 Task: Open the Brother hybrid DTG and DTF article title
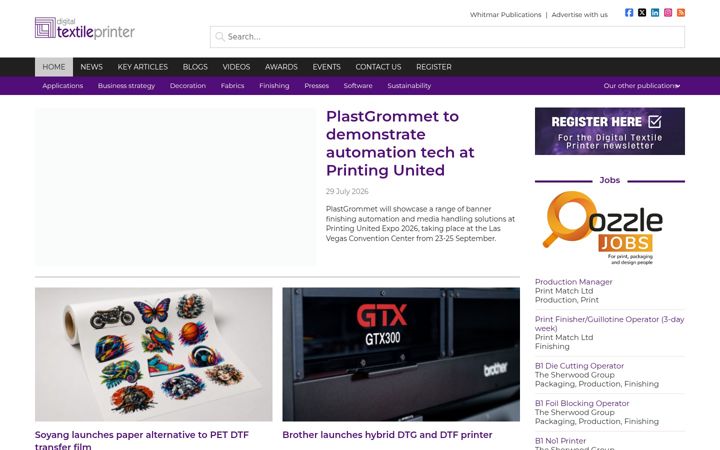click(387, 435)
